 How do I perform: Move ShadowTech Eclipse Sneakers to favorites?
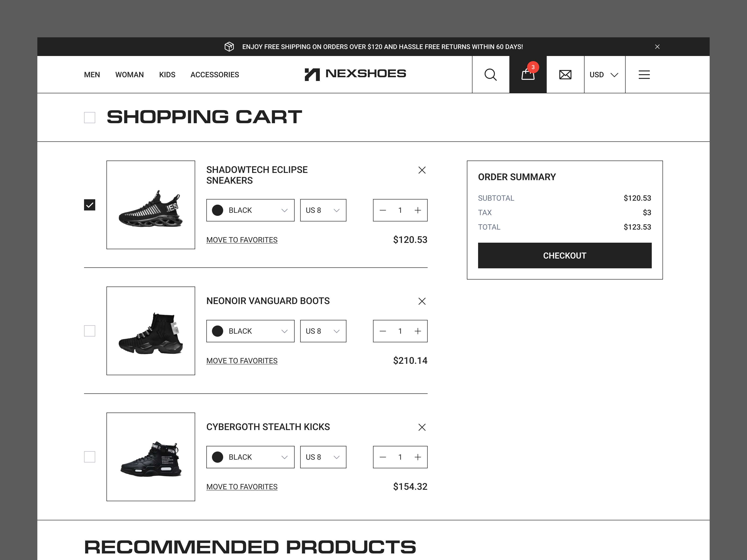click(242, 240)
